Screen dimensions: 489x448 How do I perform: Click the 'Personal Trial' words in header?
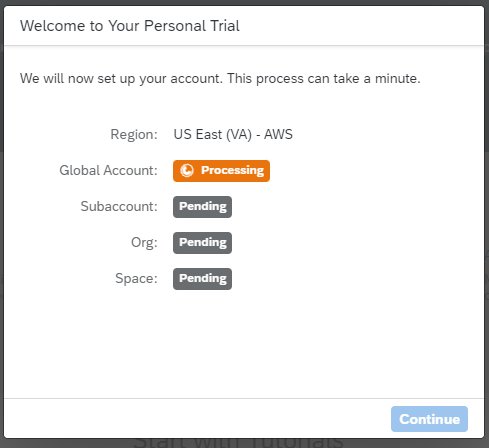point(192,26)
